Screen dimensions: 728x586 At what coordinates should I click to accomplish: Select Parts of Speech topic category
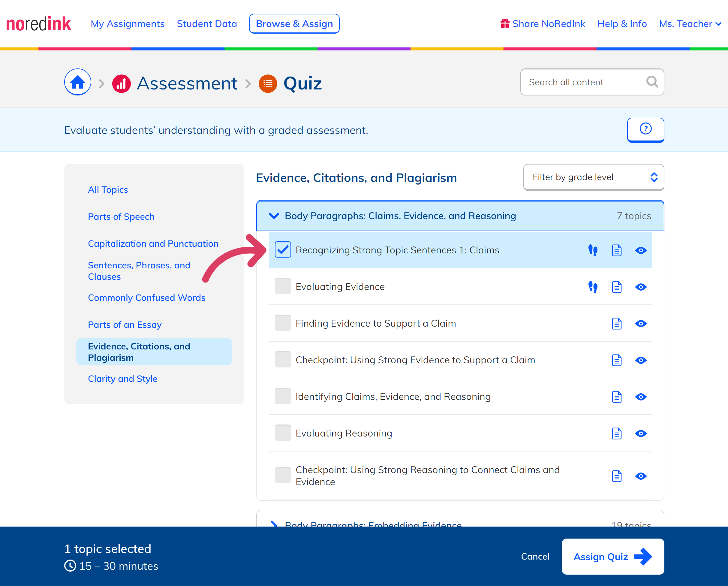121,217
